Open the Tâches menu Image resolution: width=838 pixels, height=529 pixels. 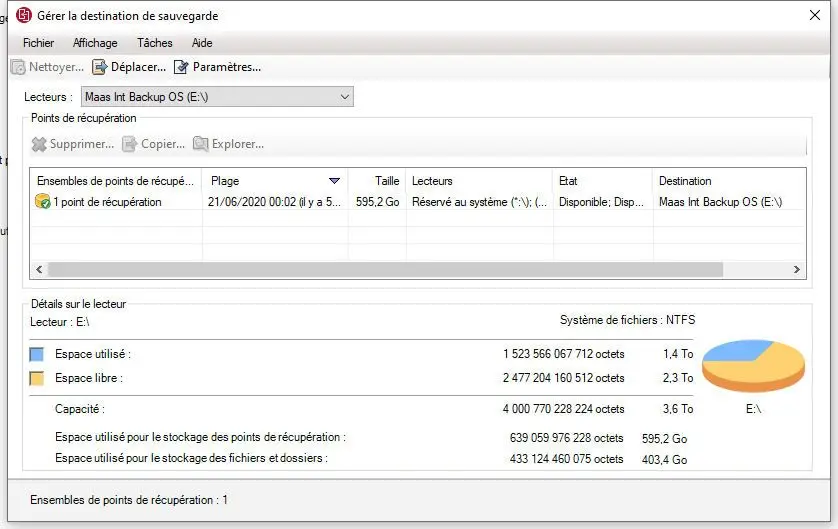coord(154,43)
